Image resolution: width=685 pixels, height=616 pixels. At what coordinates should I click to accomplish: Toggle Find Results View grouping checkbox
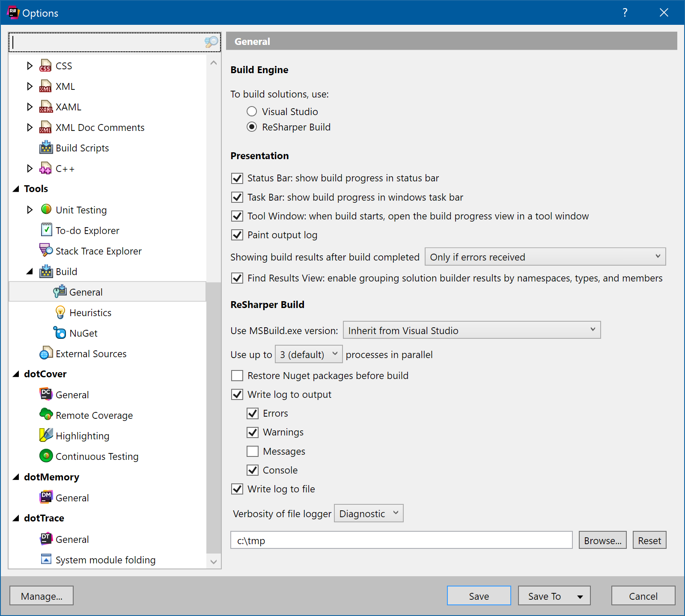pos(237,278)
